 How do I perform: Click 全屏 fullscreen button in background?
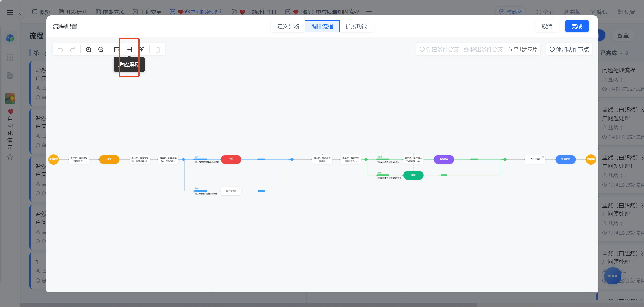pyautogui.click(x=545, y=12)
